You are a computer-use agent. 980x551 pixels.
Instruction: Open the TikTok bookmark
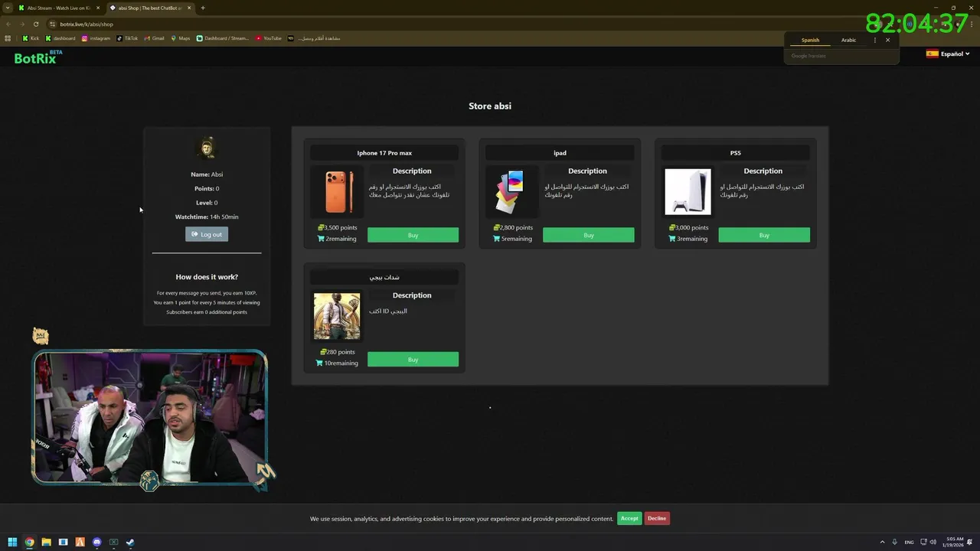127,38
